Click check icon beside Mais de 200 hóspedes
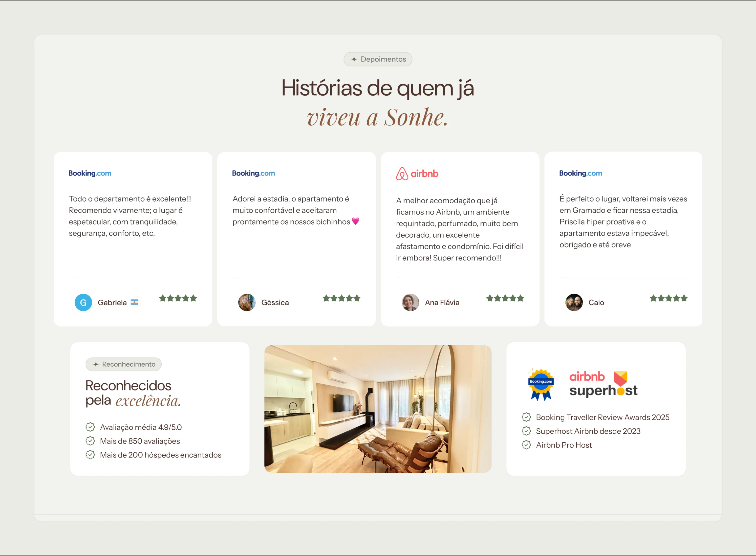 coord(90,455)
